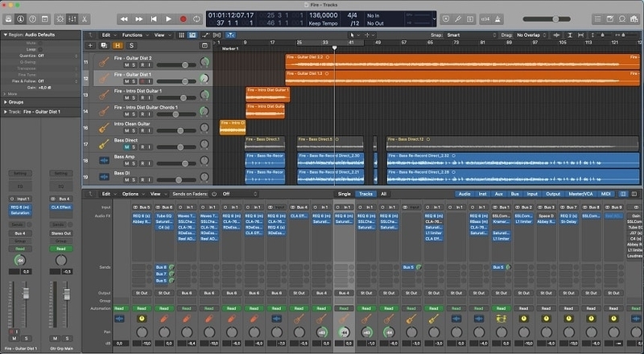This screenshot has width=644, height=354.
Task: Expand the Track Fire - Guitar Dist 1 section
Action: pos(6,112)
